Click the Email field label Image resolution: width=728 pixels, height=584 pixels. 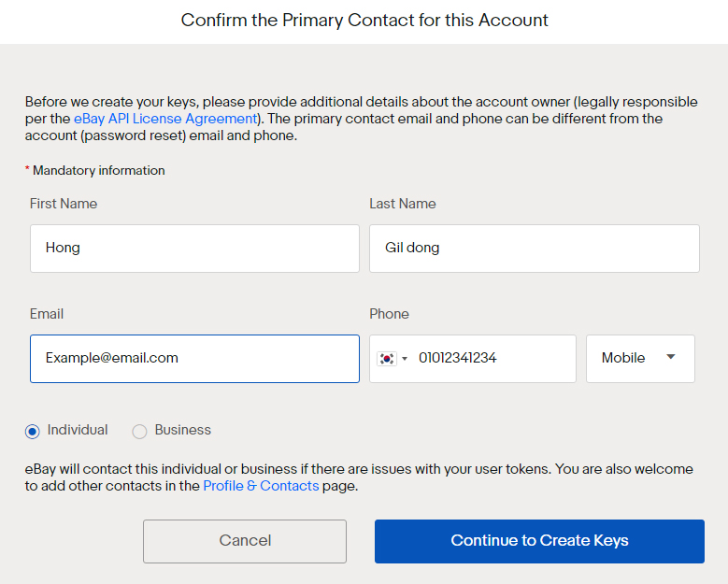coord(47,314)
